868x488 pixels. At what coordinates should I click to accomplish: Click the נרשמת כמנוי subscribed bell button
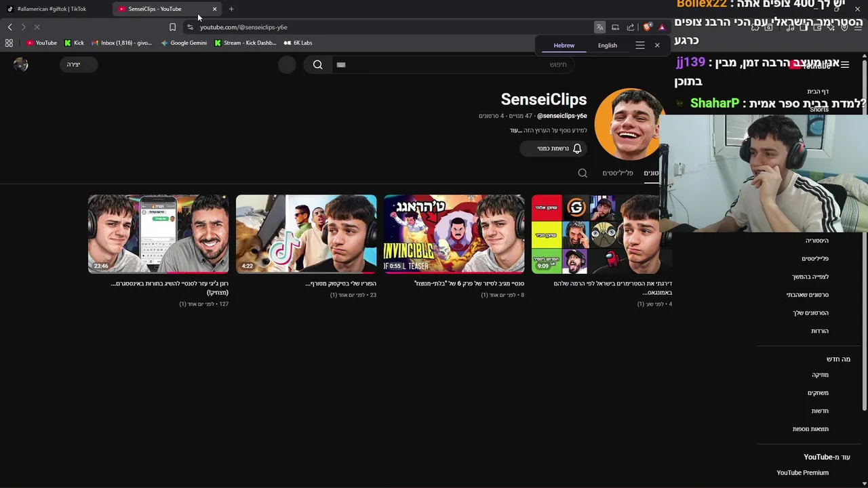tap(555, 148)
